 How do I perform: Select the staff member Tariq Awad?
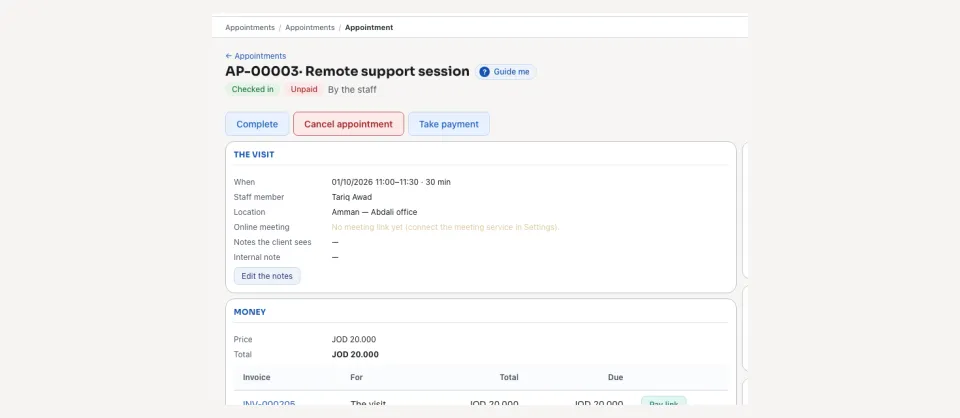pyautogui.click(x=352, y=197)
